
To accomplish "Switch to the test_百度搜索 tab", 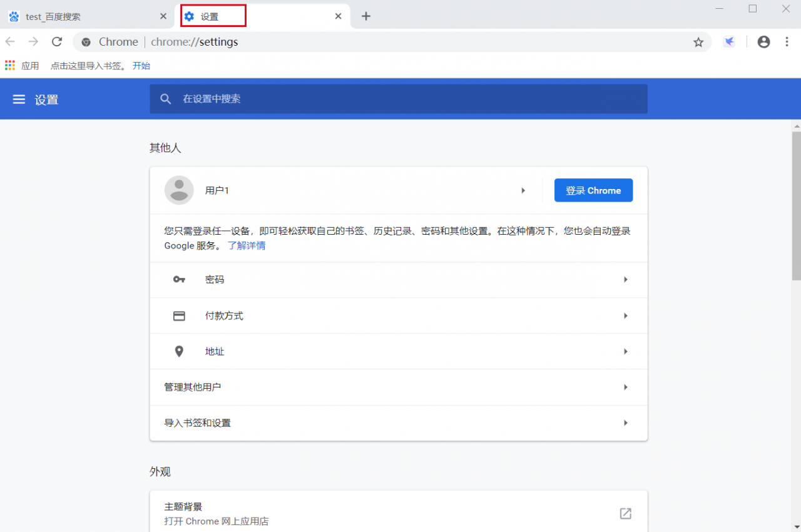I will [x=88, y=16].
